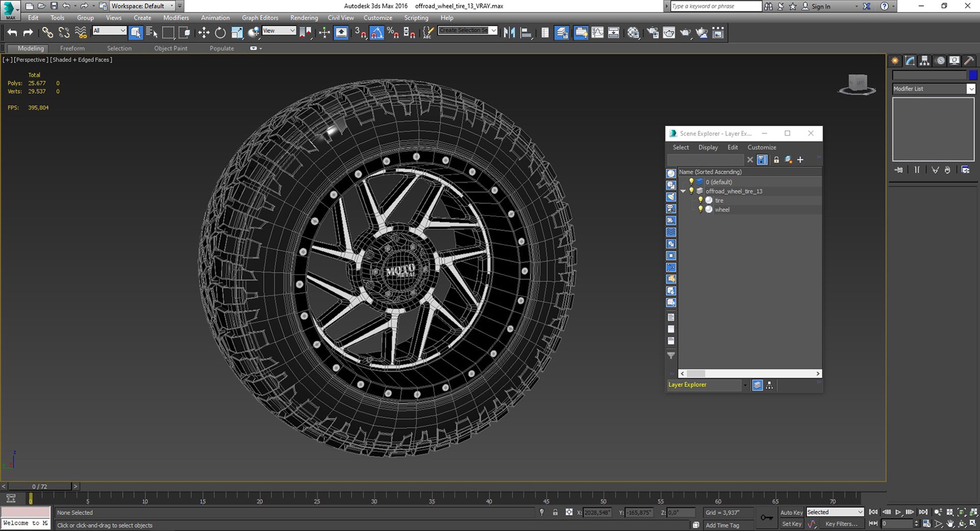Activate the Select and Rotate tool
Image resolution: width=980 pixels, height=531 pixels.
click(220, 33)
